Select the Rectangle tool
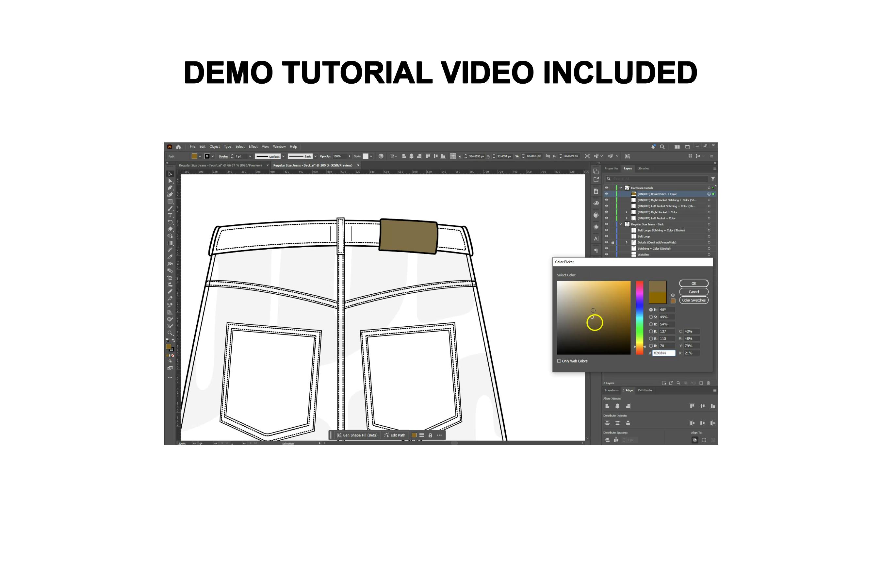The width and height of the screenshot is (882, 588). point(170,202)
